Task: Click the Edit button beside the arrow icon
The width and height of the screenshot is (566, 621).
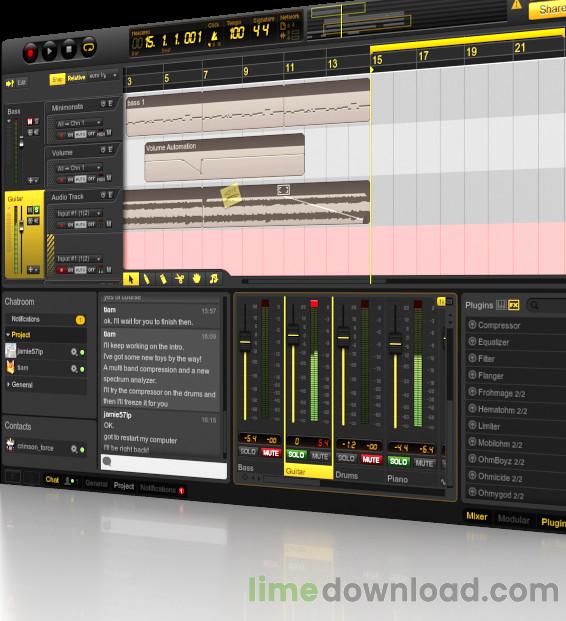Action: tap(21, 82)
